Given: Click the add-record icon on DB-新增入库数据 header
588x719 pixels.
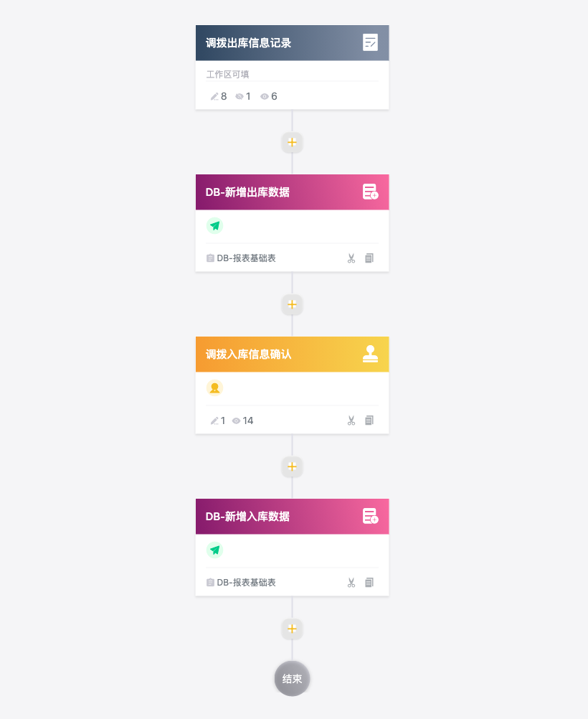Looking at the screenshot, I should click(x=370, y=516).
